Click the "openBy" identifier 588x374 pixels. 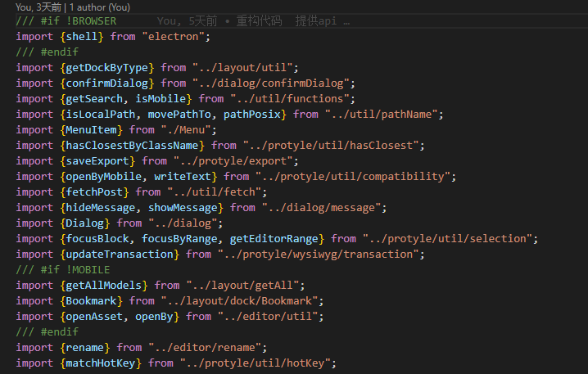pos(154,317)
